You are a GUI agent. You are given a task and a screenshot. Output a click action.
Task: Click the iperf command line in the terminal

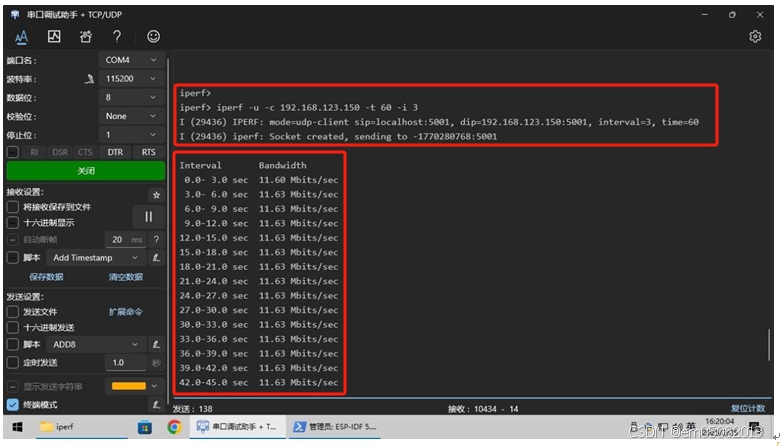point(298,107)
